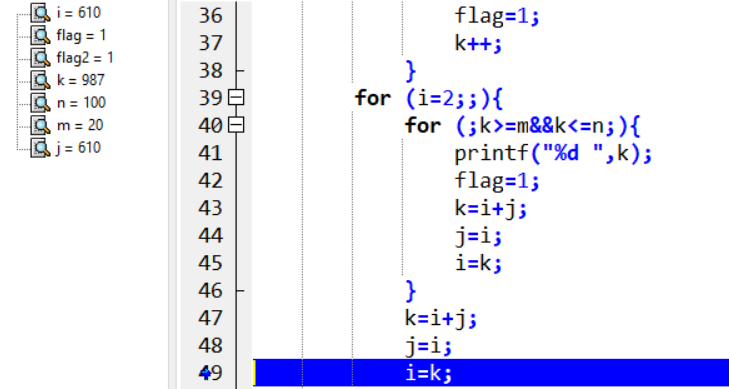Image resolution: width=729 pixels, height=389 pixels.
Task: Click the watch icon beside flag2 = 1
Action: pyautogui.click(x=40, y=58)
